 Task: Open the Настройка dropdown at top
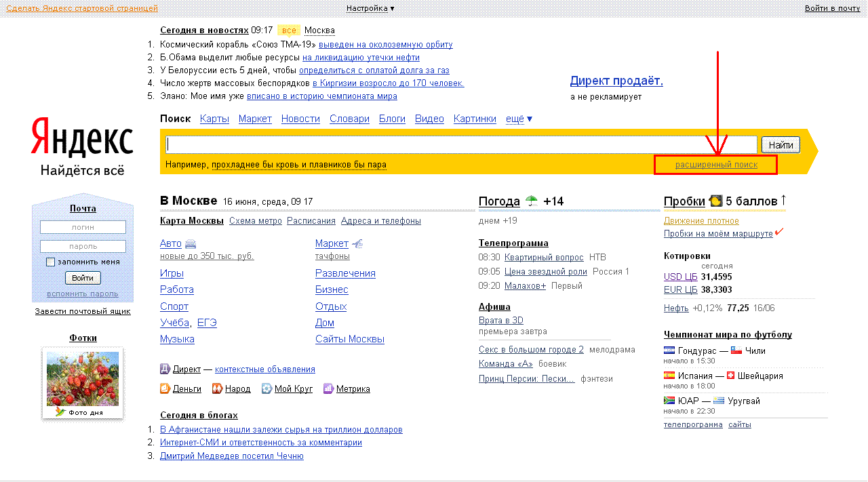click(x=370, y=8)
